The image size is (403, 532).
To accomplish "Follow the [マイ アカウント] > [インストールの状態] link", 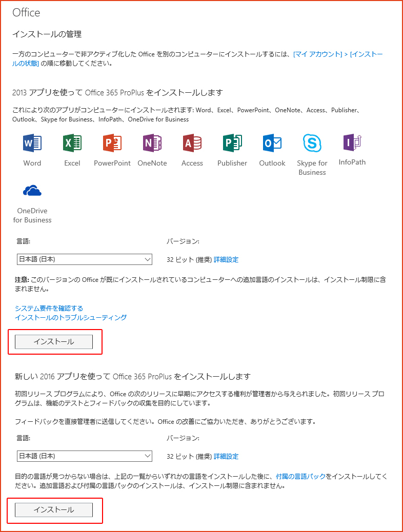I will click(x=338, y=54).
